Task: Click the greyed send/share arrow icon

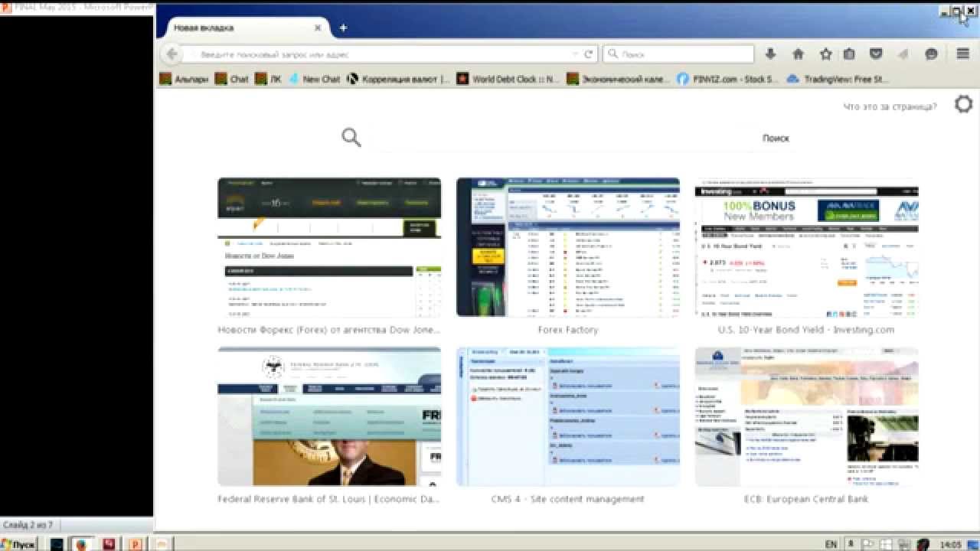Action: (x=903, y=54)
